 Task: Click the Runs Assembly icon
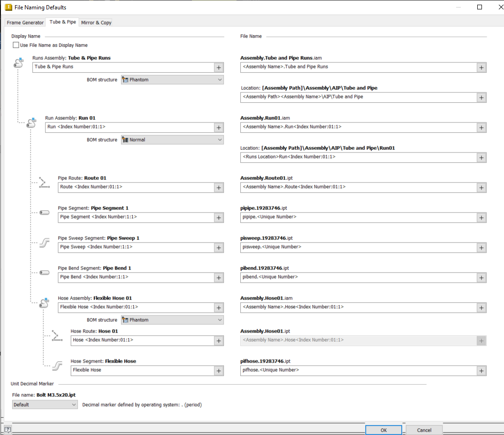[x=19, y=63]
